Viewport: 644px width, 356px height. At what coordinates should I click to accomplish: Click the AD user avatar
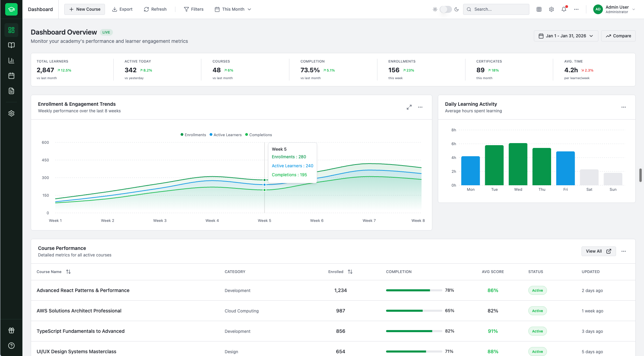(598, 9)
